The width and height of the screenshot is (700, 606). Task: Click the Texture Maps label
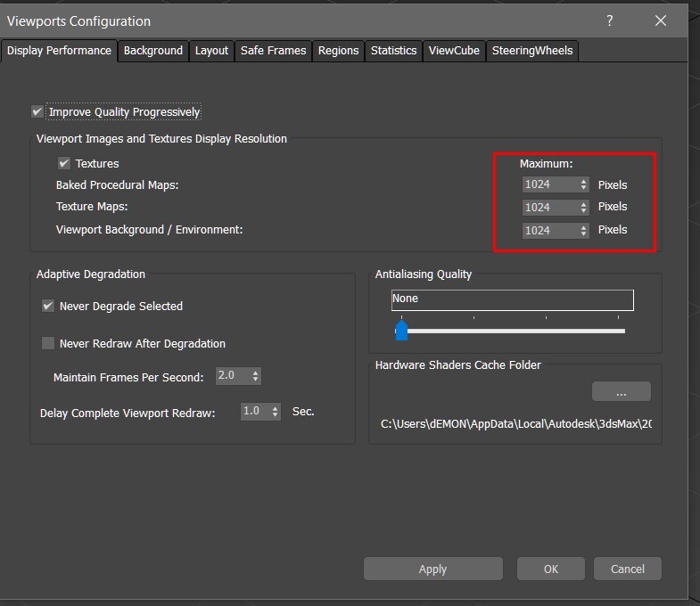92,207
